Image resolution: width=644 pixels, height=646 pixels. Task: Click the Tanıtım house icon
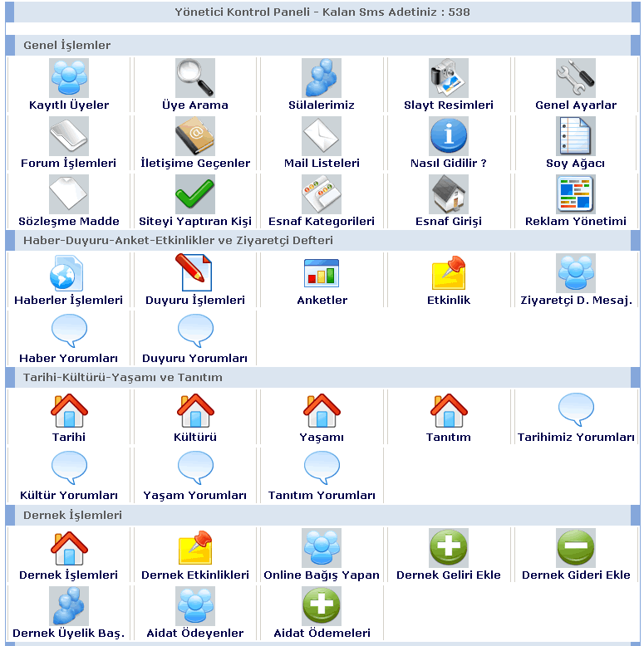pyautogui.click(x=449, y=410)
